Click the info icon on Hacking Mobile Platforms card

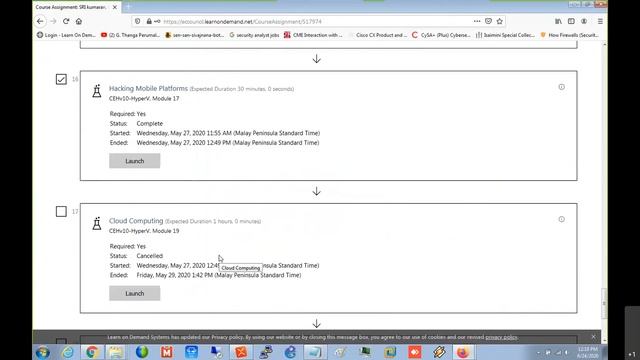[562, 87]
